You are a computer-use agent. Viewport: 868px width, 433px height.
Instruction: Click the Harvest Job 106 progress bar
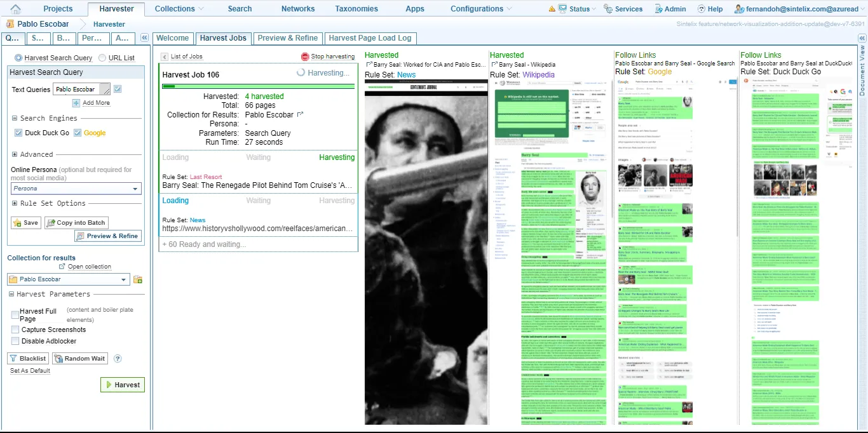tap(258, 86)
